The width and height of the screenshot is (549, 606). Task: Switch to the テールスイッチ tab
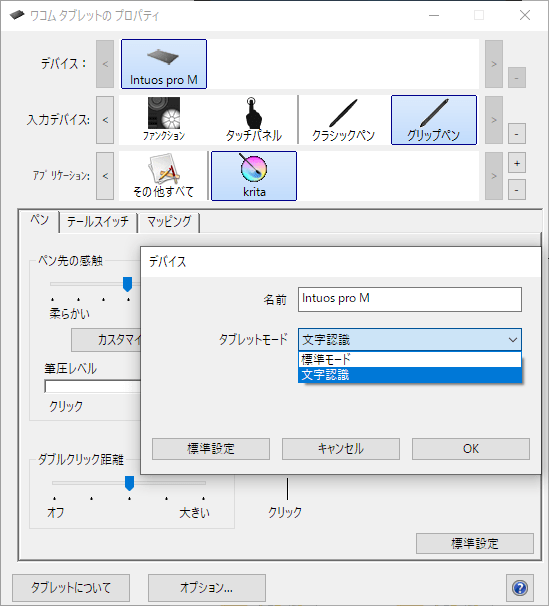pos(98,222)
